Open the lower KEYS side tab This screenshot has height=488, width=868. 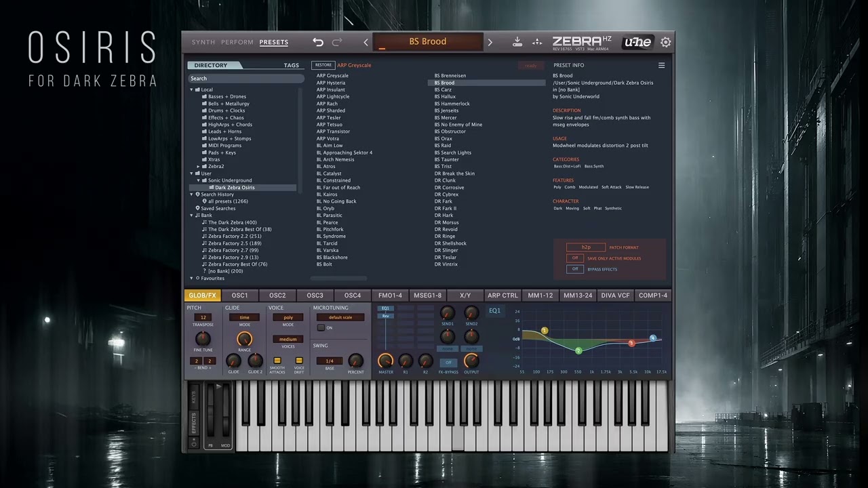tap(193, 397)
